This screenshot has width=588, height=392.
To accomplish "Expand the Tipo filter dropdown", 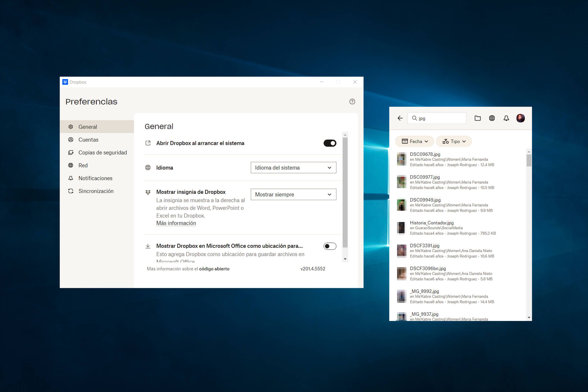I will 454,141.
